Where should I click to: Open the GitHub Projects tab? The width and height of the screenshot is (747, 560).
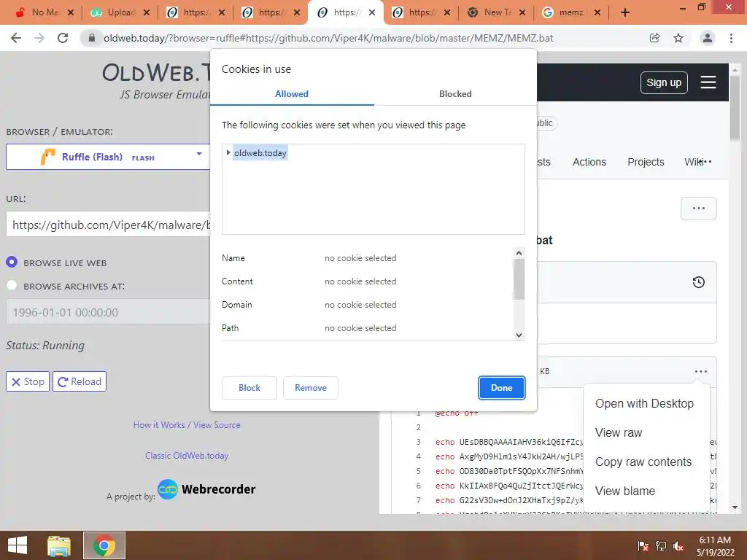(x=646, y=162)
